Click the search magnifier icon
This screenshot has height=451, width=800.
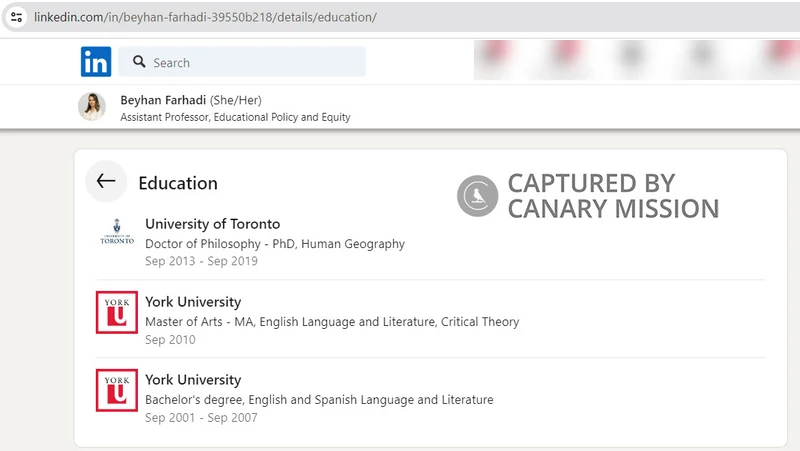click(139, 62)
